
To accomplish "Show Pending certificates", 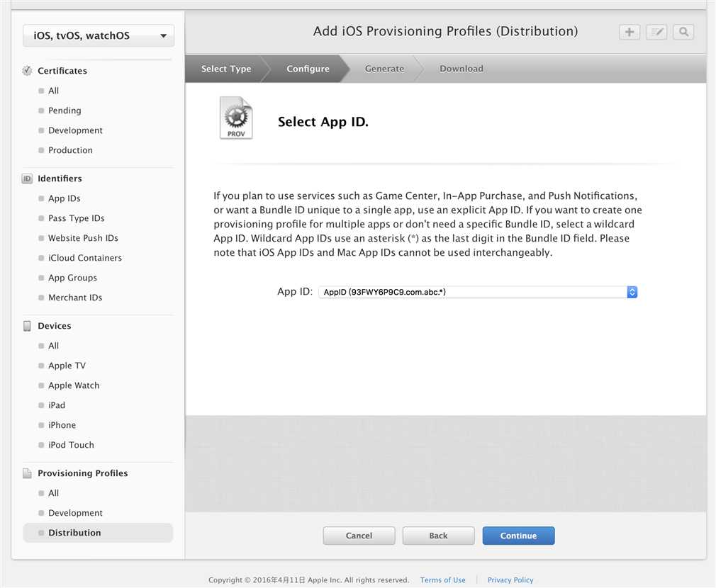I will (65, 111).
